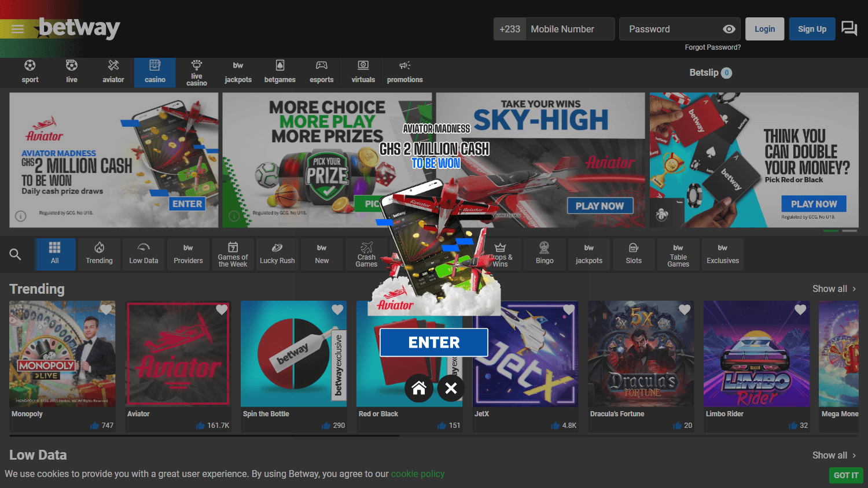Click PLAY NOW on Red or Black banner
This screenshot has width=868, height=488.
click(x=814, y=204)
